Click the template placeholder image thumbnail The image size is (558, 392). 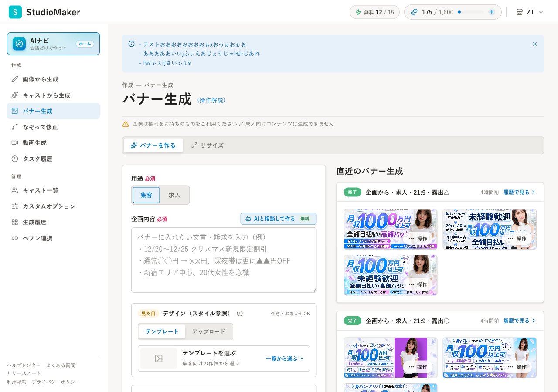(159, 358)
